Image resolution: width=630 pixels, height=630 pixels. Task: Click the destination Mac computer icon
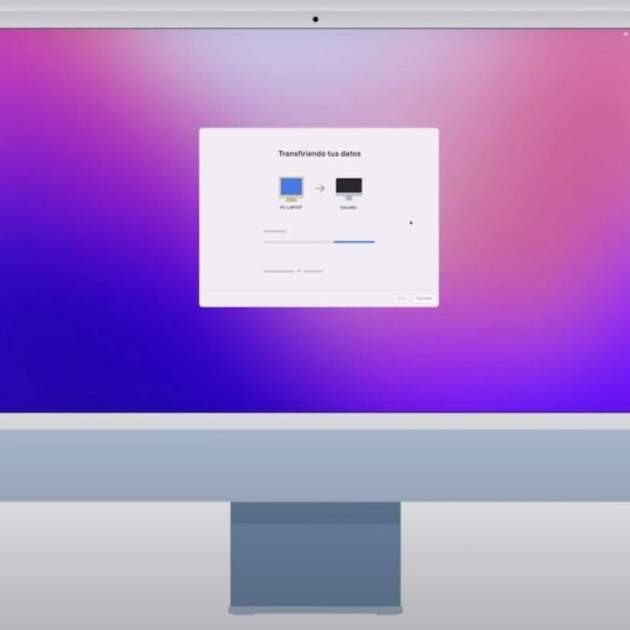click(348, 187)
